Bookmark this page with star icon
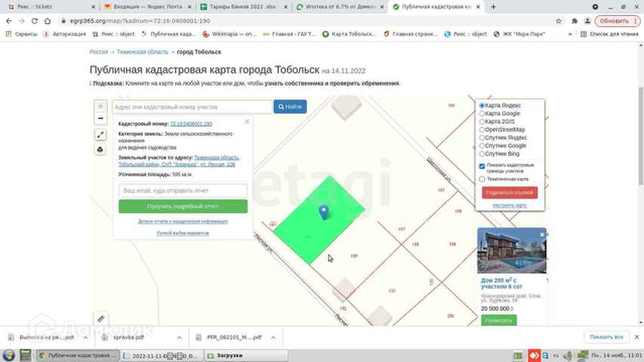 [x=559, y=21]
